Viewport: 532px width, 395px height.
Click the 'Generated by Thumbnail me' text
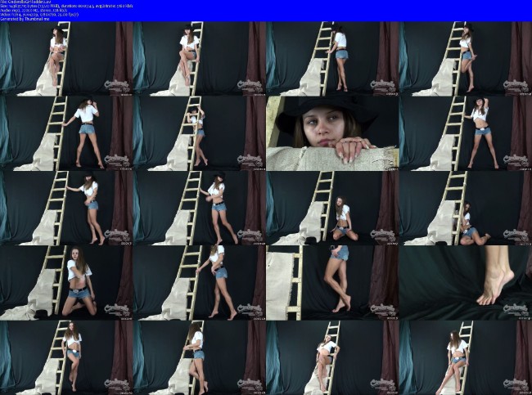25,19
